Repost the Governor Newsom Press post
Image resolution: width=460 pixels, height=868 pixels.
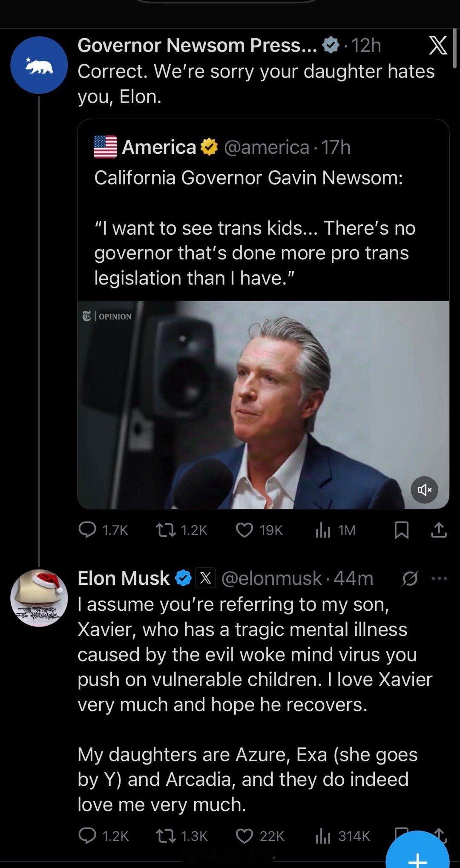click(162, 530)
